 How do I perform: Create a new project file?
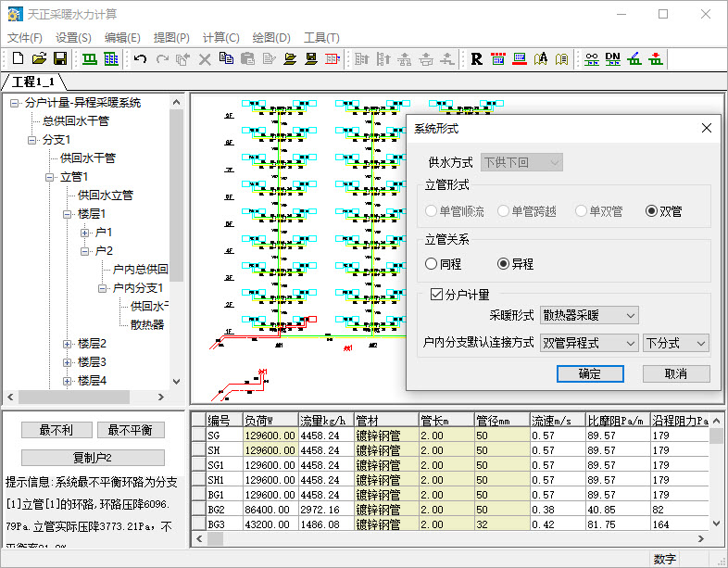(18, 58)
